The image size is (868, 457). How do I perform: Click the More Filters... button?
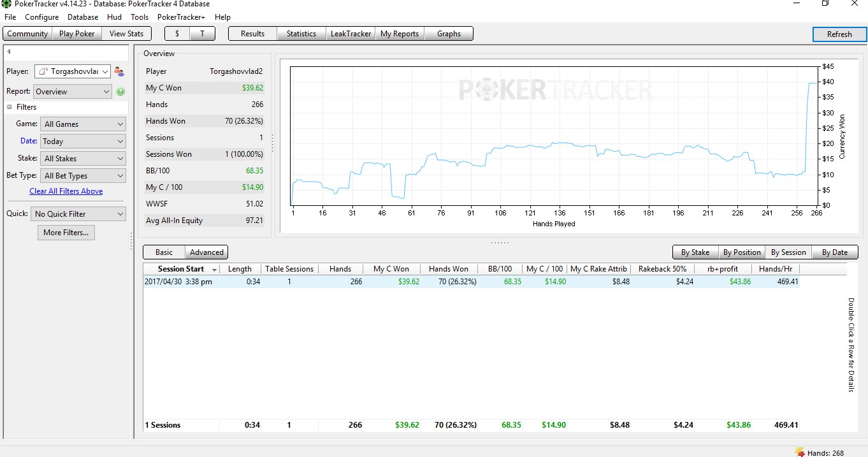pos(66,233)
